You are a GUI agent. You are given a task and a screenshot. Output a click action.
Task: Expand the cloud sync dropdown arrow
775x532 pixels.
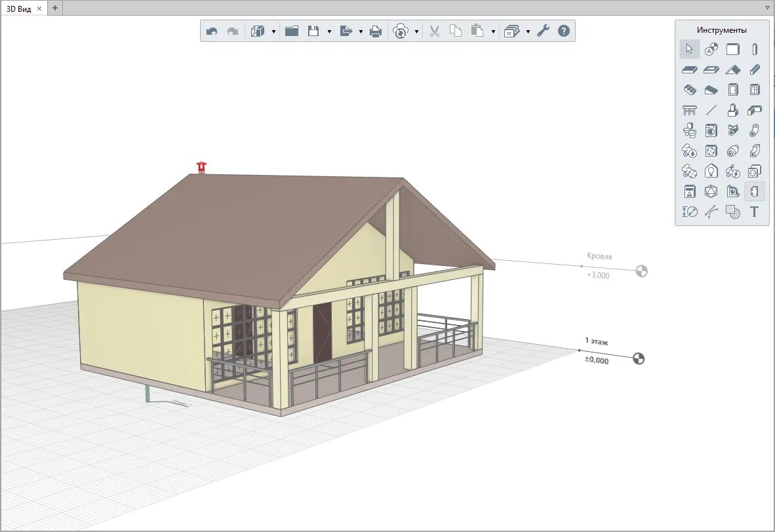(416, 31)
